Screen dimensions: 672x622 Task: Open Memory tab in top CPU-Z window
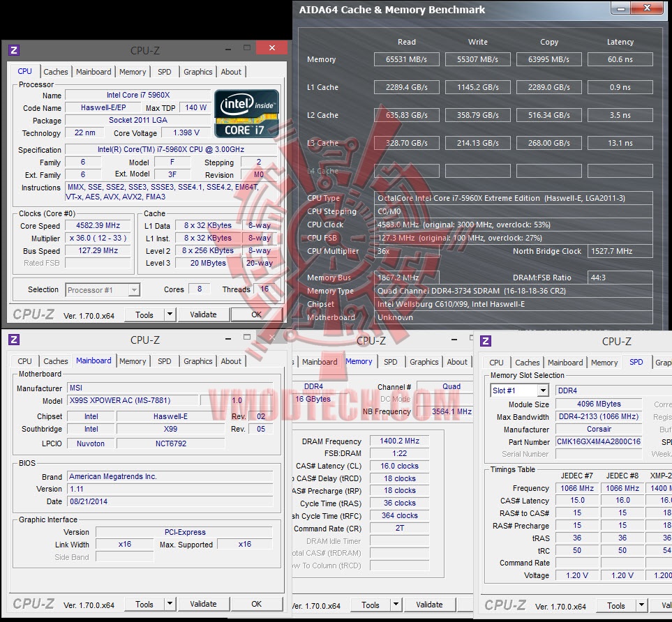(133, 72)
